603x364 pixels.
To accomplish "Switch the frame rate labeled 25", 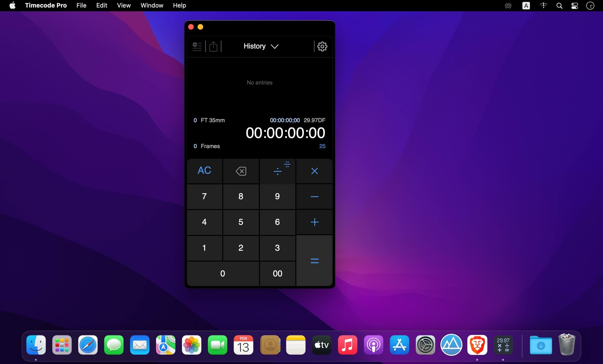I will 322,146.
